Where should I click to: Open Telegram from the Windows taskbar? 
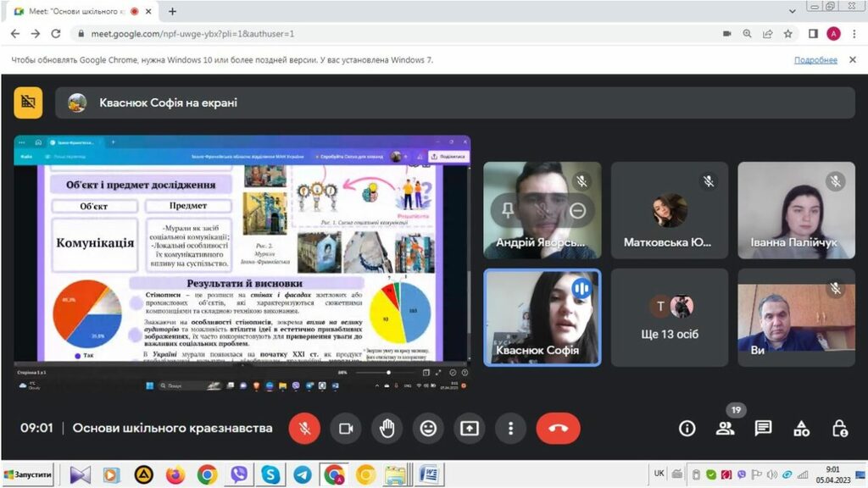pos(302,474)
